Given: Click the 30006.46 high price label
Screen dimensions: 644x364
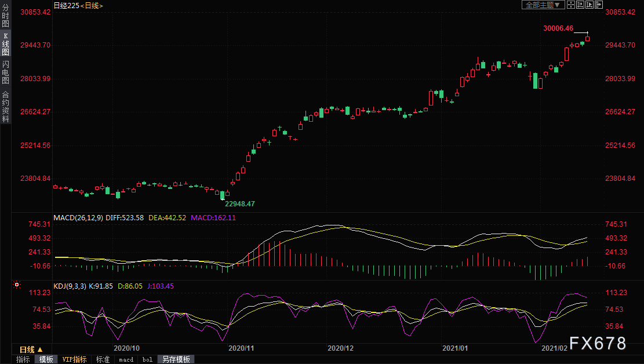Looking at the screenshot, I should point(558,28).
